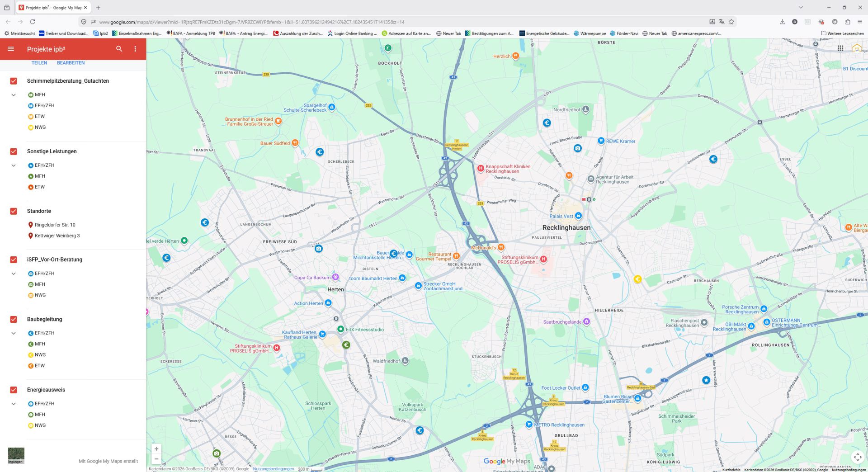The image size is (868, 472).
Task: Reload the page in browser toolbar
Action: coord(33,22)
